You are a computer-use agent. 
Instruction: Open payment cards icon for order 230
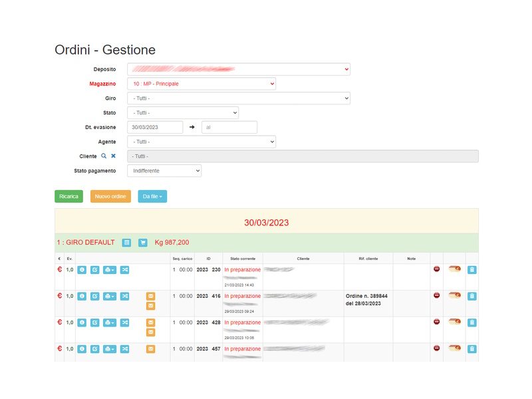pyautogui.click(x=455, y=269)
